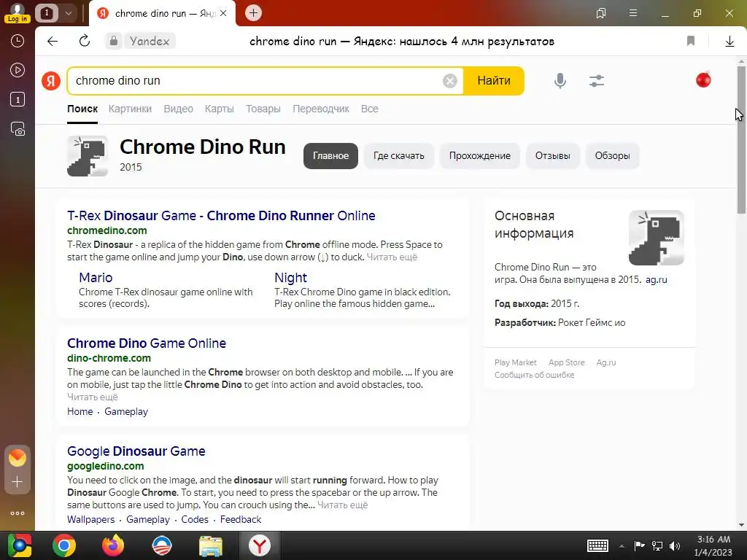
Task: Select the Где скачать chip
Action: [399, 156]
